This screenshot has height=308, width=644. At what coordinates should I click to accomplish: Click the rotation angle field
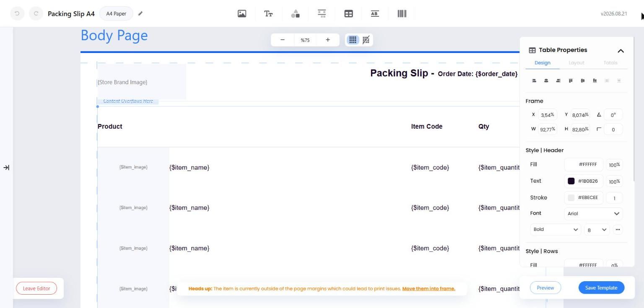coord(613,115)
